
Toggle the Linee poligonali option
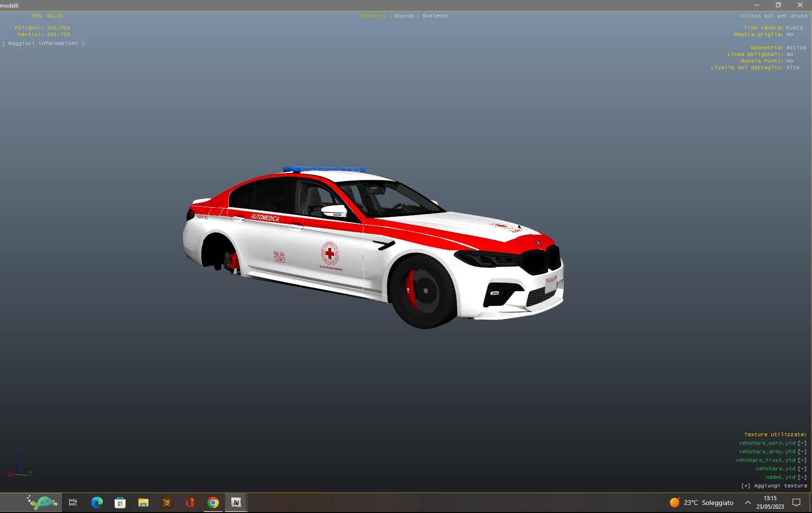click(789, 55)
